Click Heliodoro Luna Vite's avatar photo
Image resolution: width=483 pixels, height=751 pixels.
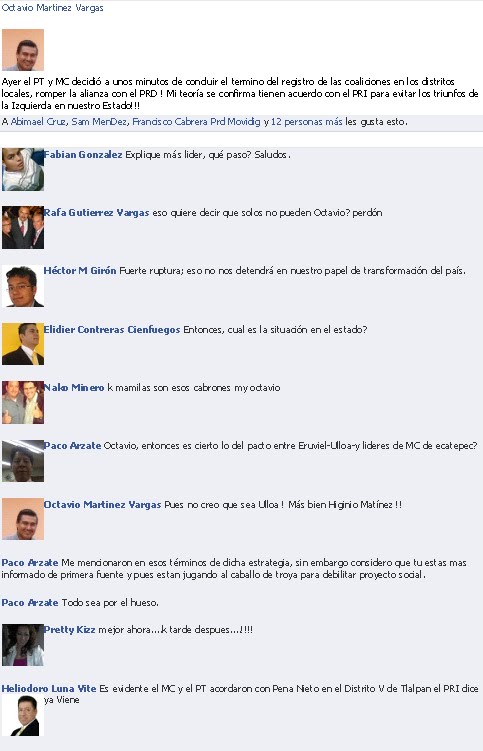click(x=23, y=716)
